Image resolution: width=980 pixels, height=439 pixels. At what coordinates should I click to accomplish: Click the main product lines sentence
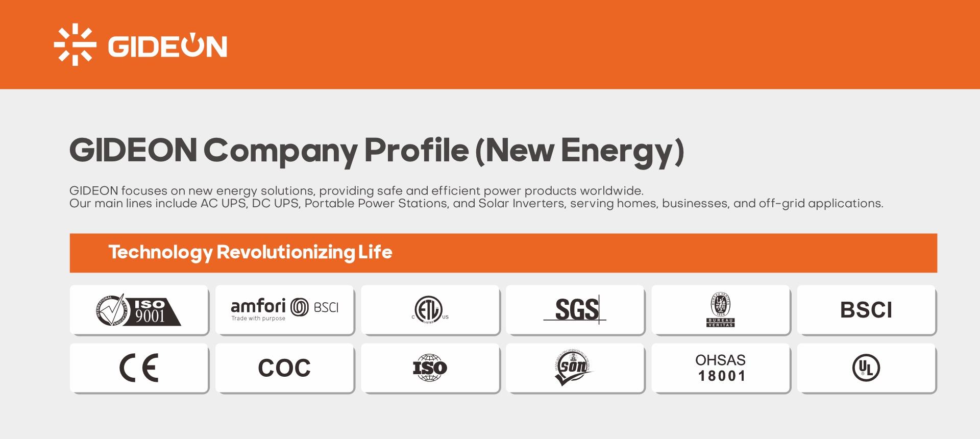click(476, 204)
